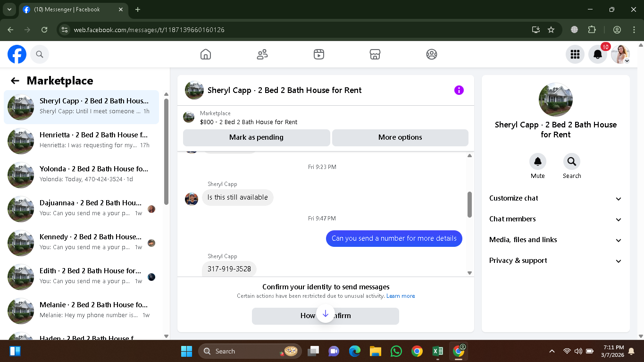Screen dimensions: 644x362
Task: Click the Learn more link
Action: tap(401, 296)
